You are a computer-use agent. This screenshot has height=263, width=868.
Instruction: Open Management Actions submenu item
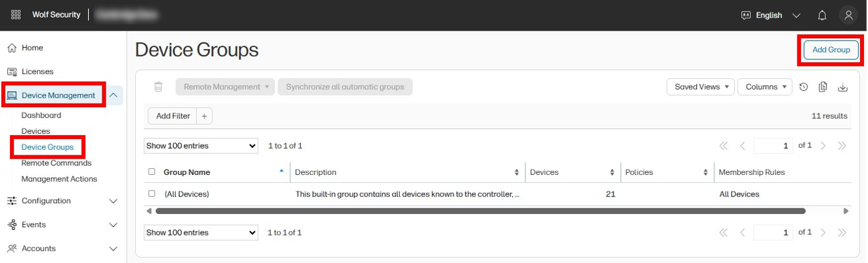click(59, 179)
